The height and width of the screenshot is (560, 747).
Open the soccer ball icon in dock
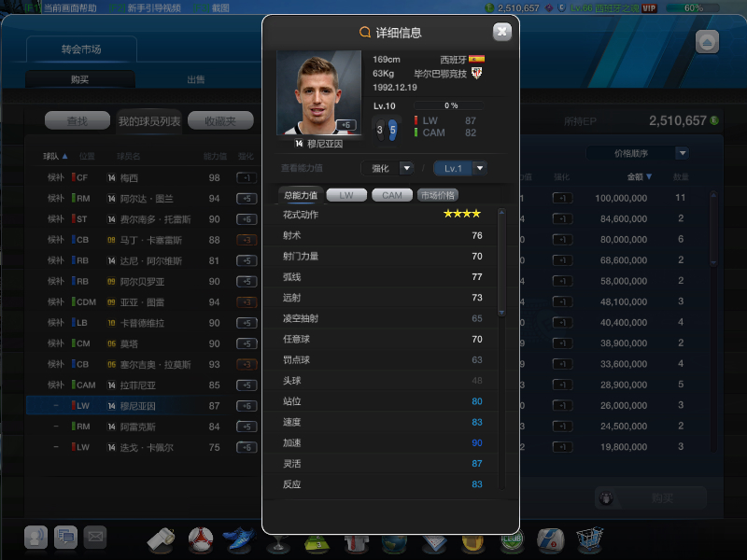coord(201,539)
